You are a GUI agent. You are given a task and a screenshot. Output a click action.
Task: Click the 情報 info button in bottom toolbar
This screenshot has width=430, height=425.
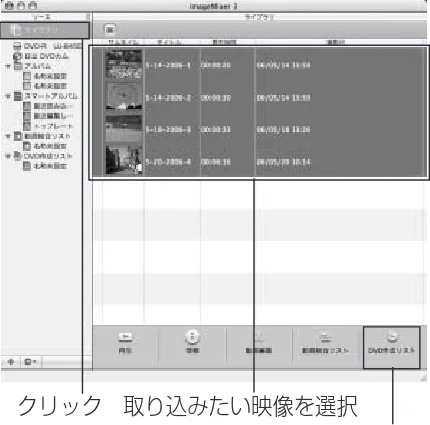pos(192,343)
